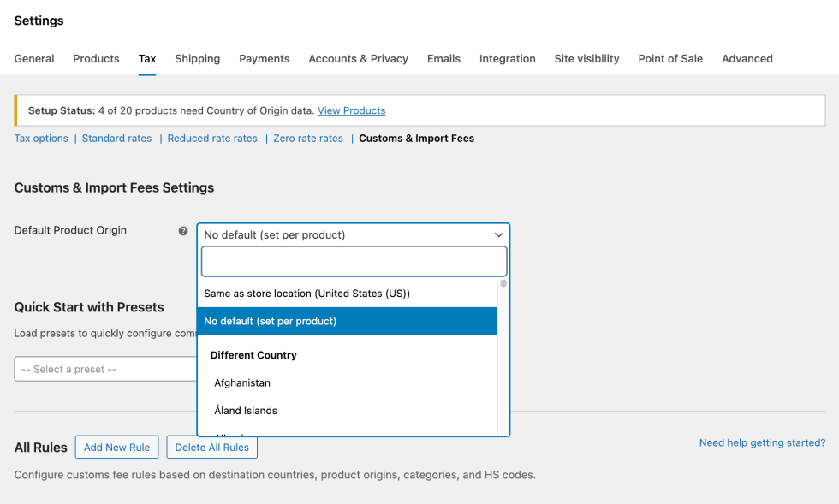Focus the dropdown search input field

pyautogui.click(x=354, y=262)
